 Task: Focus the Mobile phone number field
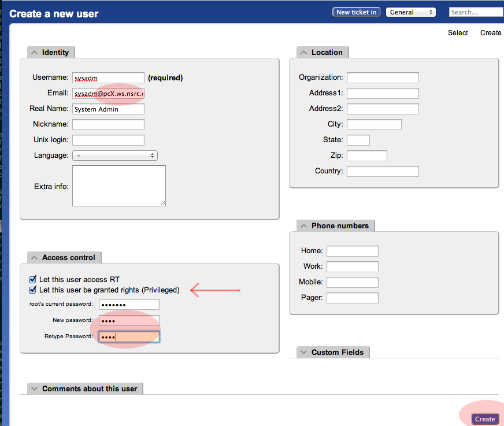tap(352, 282)
